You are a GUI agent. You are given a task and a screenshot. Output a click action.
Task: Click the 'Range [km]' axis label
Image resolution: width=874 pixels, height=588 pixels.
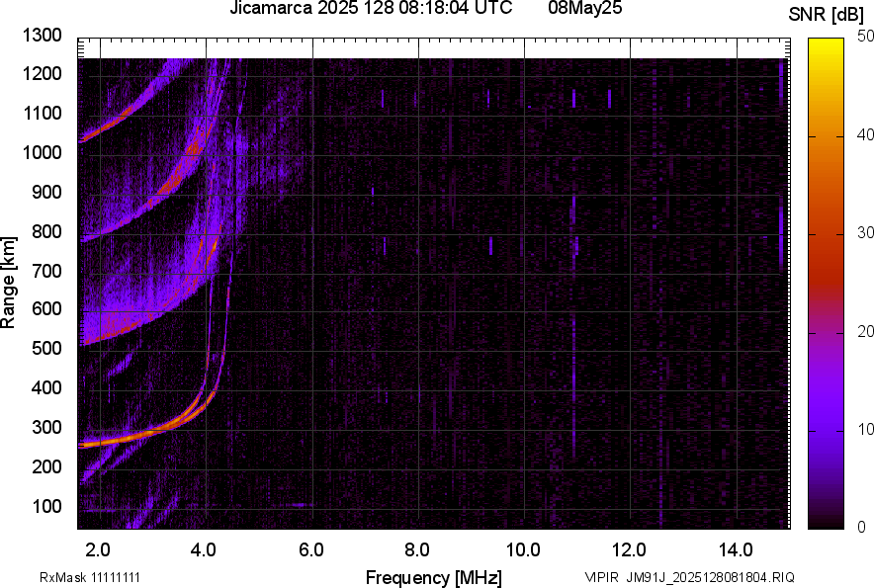[8, 283]
